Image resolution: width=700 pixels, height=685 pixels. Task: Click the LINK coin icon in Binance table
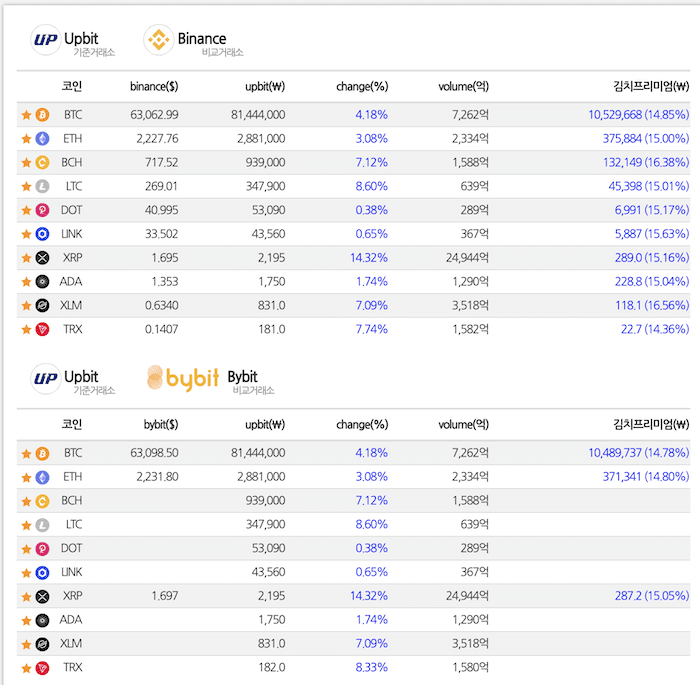42,234
